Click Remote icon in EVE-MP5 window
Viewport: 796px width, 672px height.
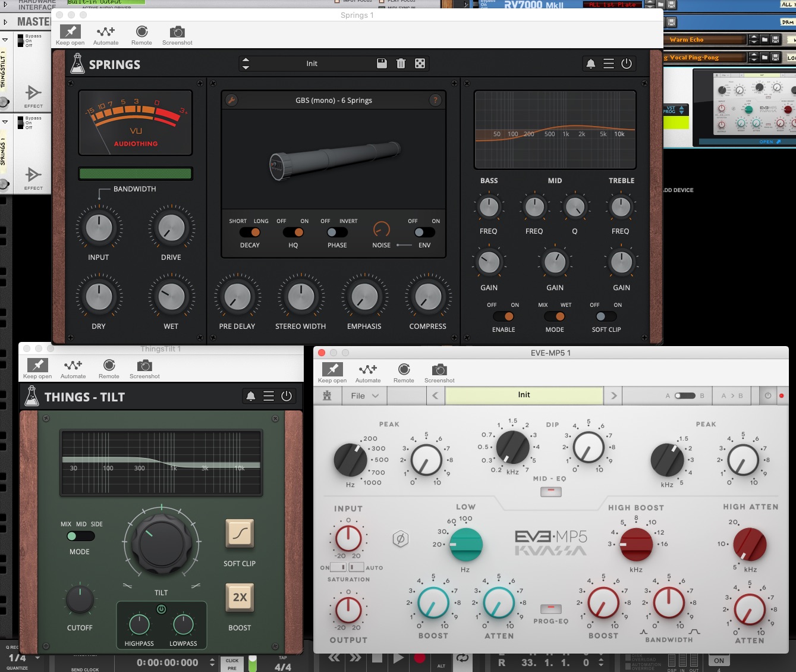pos(404,369)
